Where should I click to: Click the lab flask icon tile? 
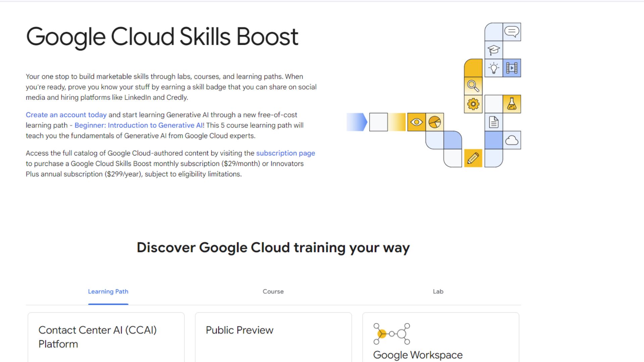pos(512,104)
